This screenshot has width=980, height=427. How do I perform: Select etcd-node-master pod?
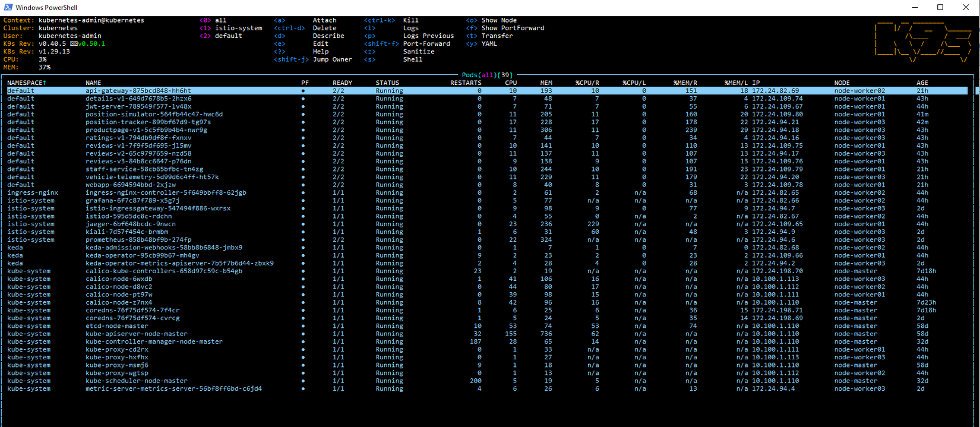point(117,326)
